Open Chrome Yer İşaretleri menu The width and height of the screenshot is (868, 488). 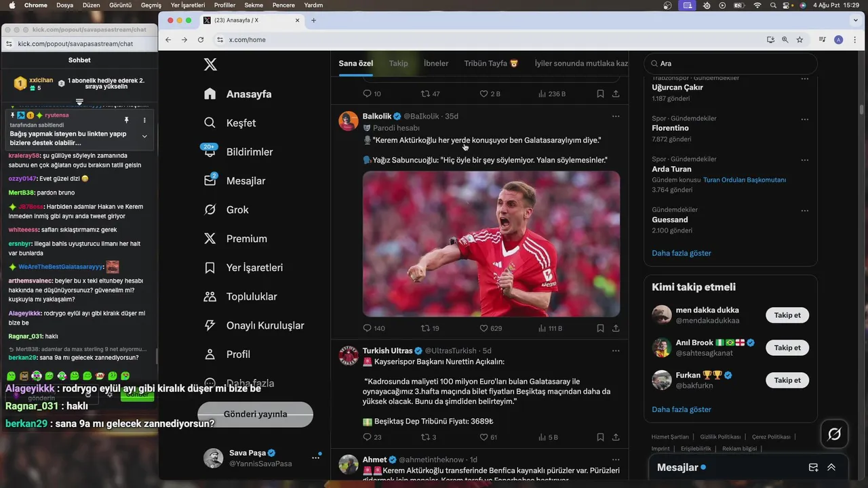(x=188, y=5)
